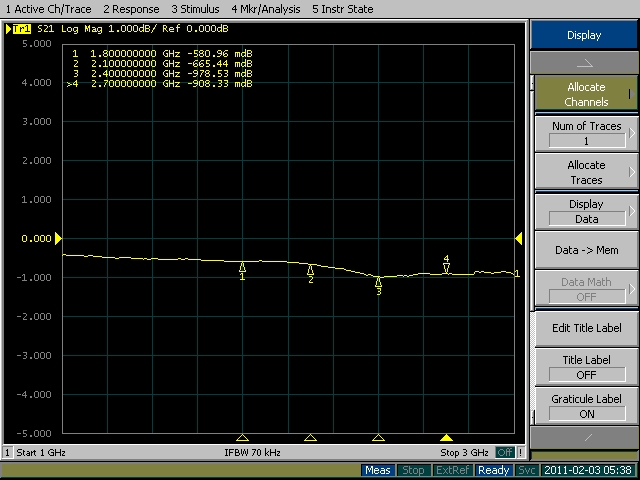Click the exclamation warning indicator
Screen dimensions: 640x480
520,453
